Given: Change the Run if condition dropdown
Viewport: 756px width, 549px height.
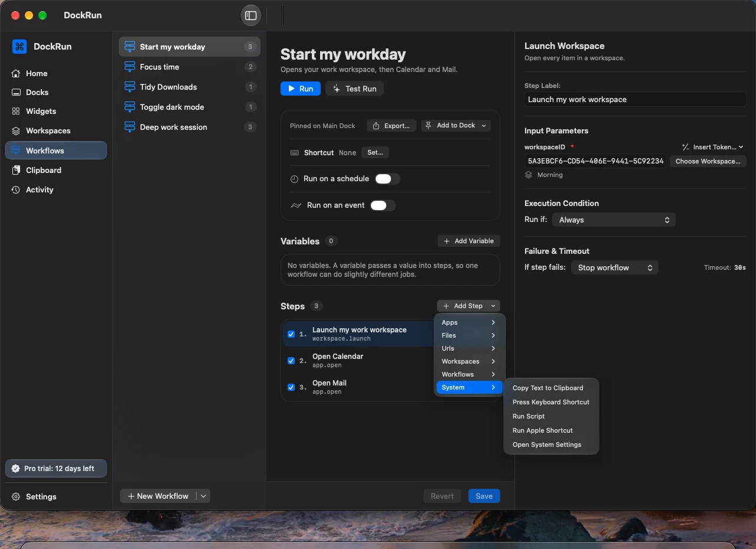Looking at the screenshot, I should (614, 220).
